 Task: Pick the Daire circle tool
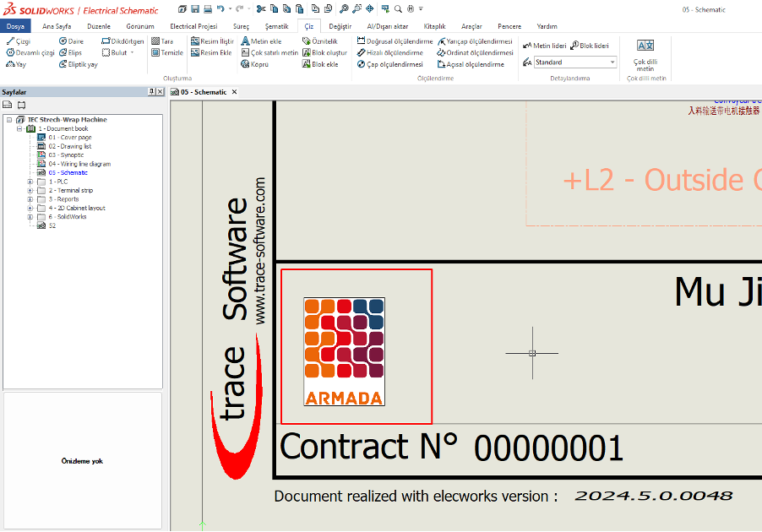pyautogui.click(x=71, y=41)
